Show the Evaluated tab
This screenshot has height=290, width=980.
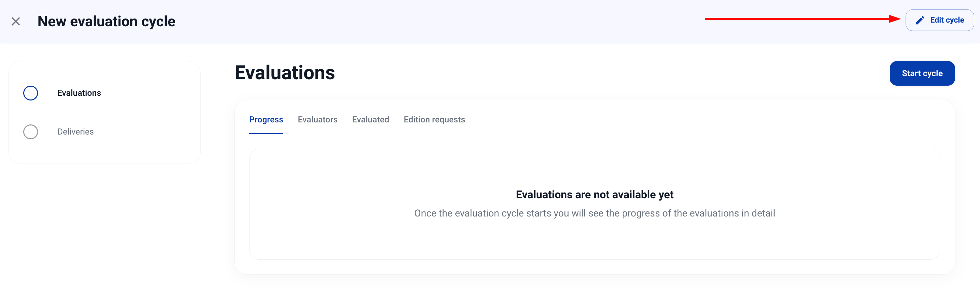370,120
